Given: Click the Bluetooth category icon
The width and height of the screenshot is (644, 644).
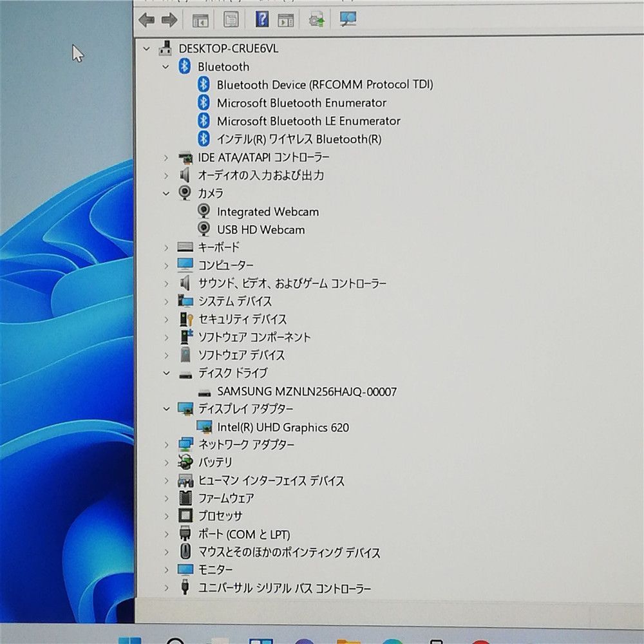Looking at the screenshot, I should pyautogui.click(x=184, y=66).
